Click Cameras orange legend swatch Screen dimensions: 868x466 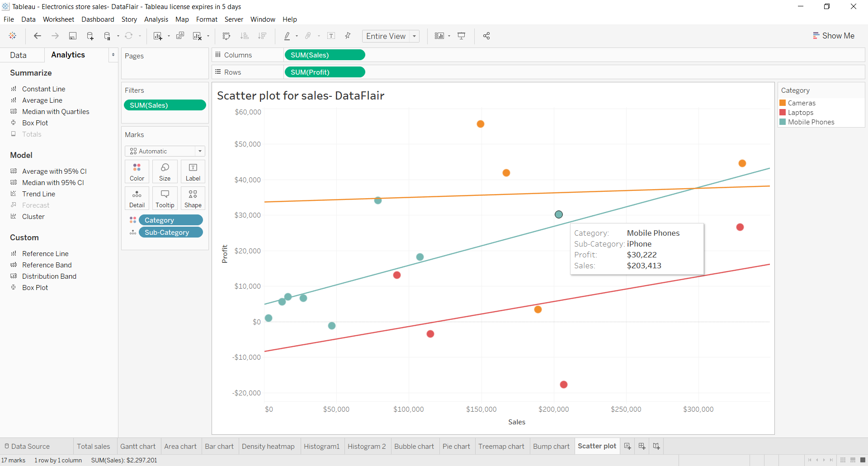click(783, 103)
